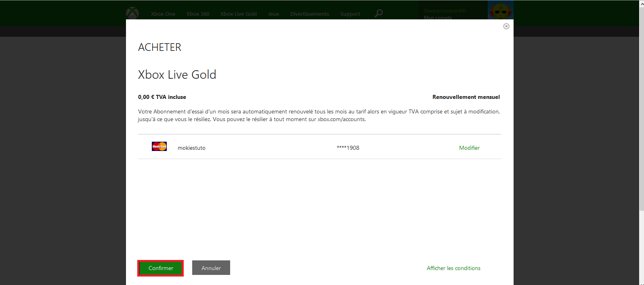Click the ****1908 card number
The height and width of the screenshot is (285, 644).
[x=348, y=148]
